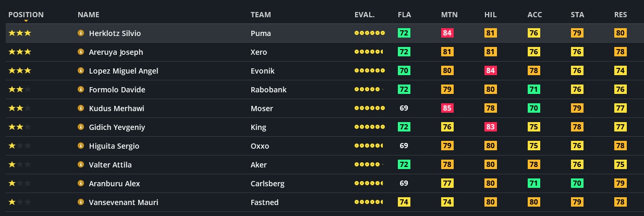Open info icon for Gidich Yevgeniy

pyautogui.click(x=81, y=127)
